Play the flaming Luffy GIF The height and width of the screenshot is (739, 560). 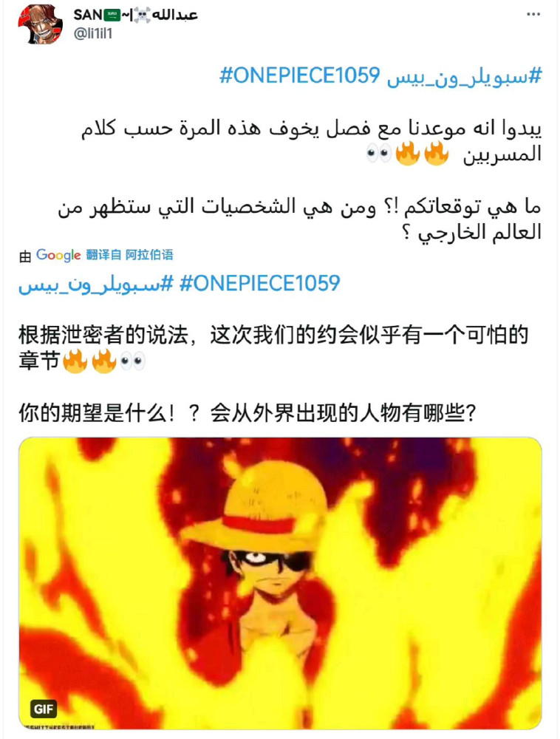(x=280, y=584)
